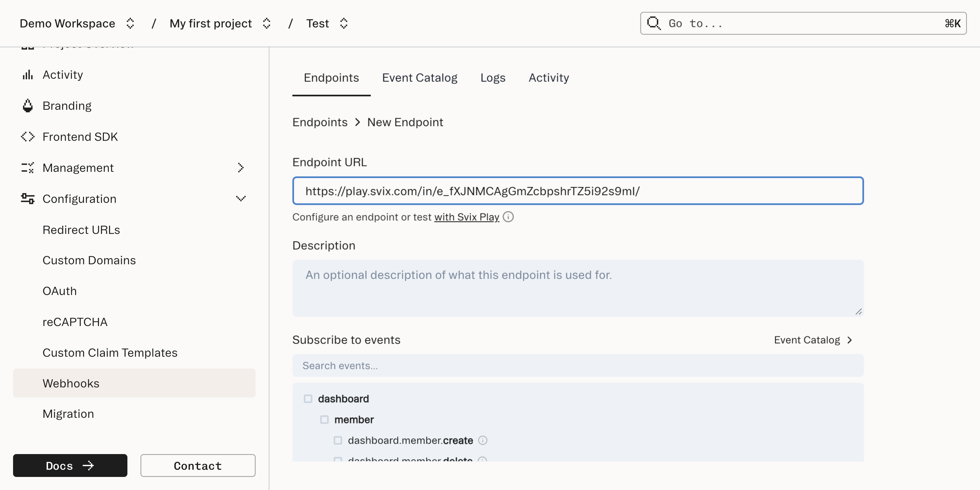Select the Frontend SDK code icon

coord(27,137)
